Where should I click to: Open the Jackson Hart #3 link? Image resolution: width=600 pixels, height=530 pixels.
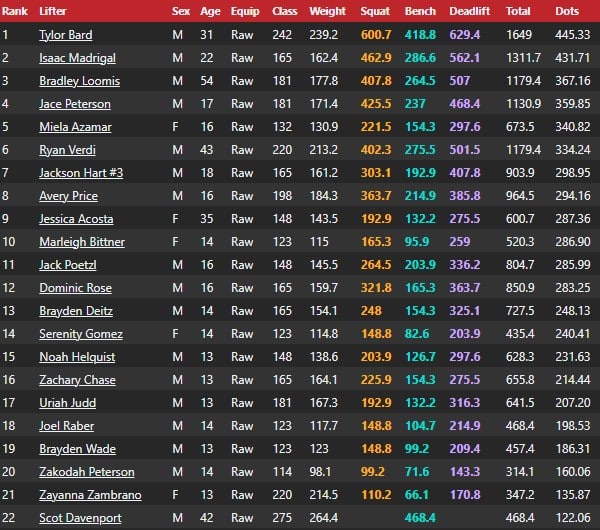81,173
